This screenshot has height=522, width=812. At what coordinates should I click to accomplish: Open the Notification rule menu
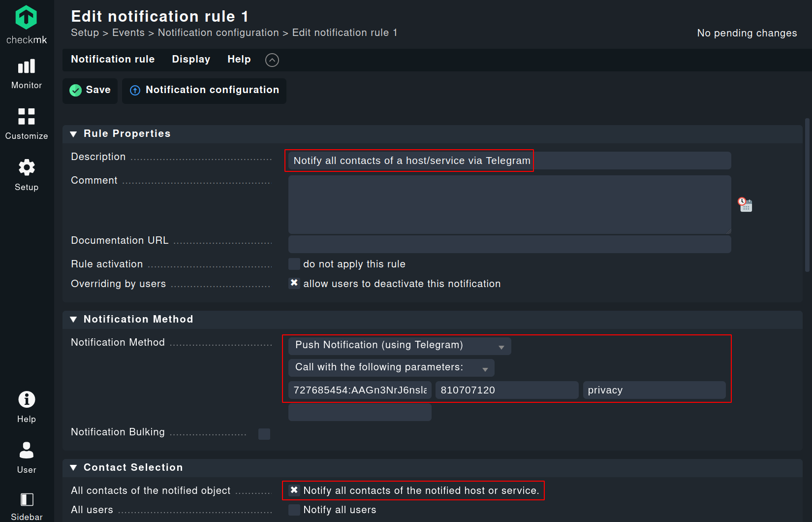[113, 60]
